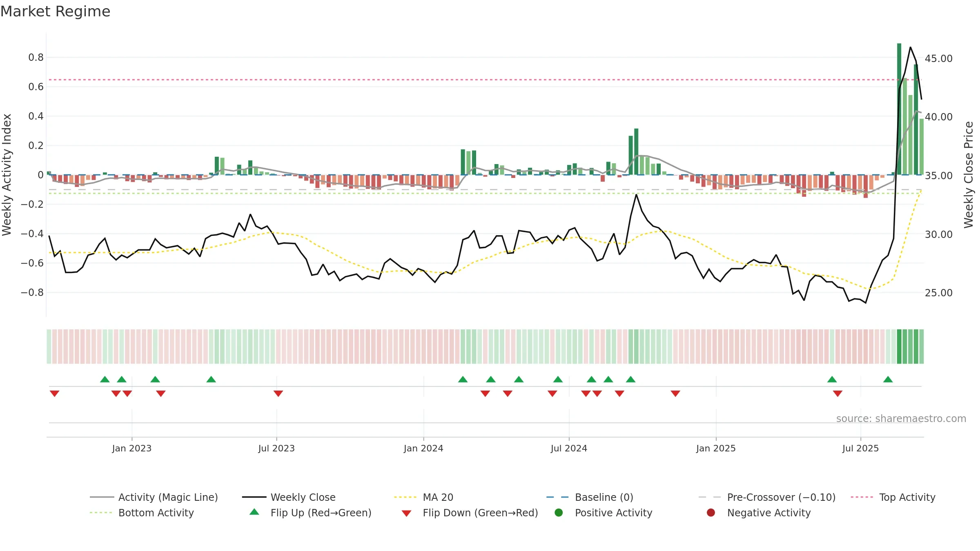Click the Weekly Activity Index axis title
The width and height of the screenshot is (980, 551).
[x=7, y=175]
